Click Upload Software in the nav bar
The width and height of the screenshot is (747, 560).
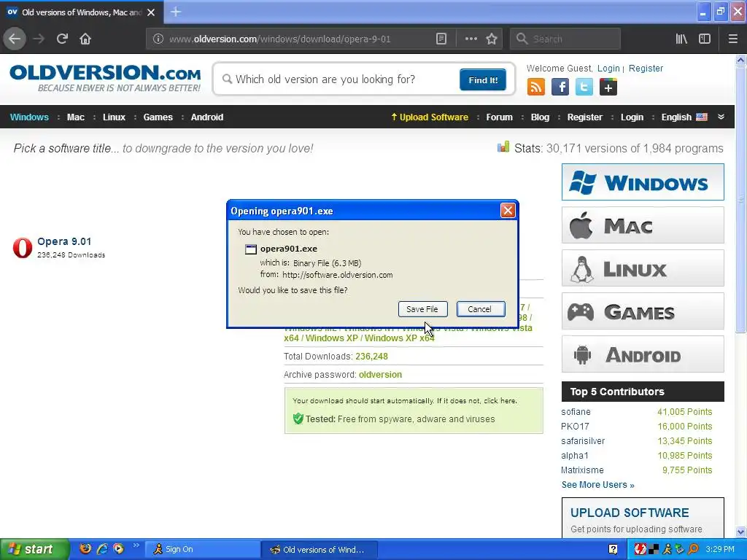430,117
